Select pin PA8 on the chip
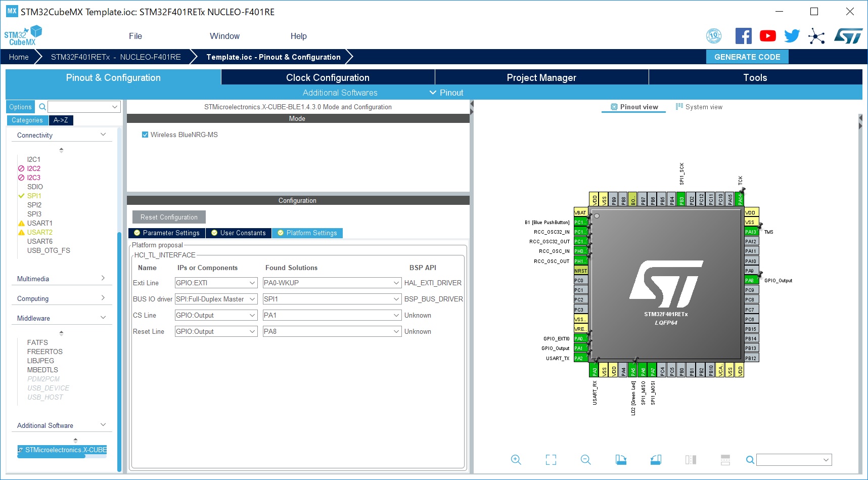 751,280
